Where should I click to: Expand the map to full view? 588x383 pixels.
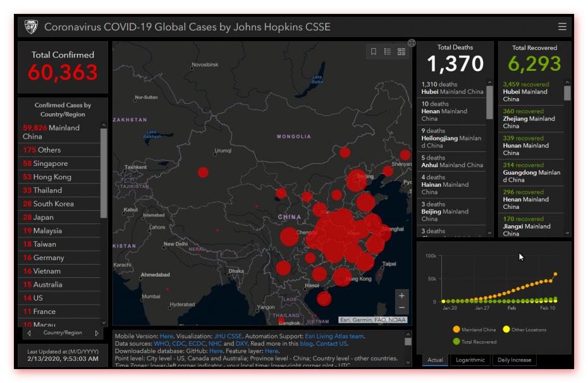[x=412, y=43]
